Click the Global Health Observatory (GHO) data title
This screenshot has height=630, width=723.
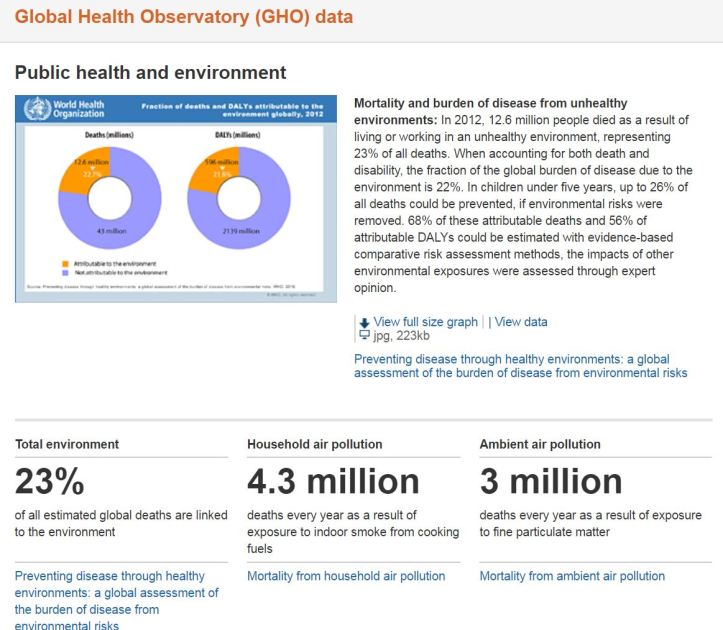[x=184, y=18]
